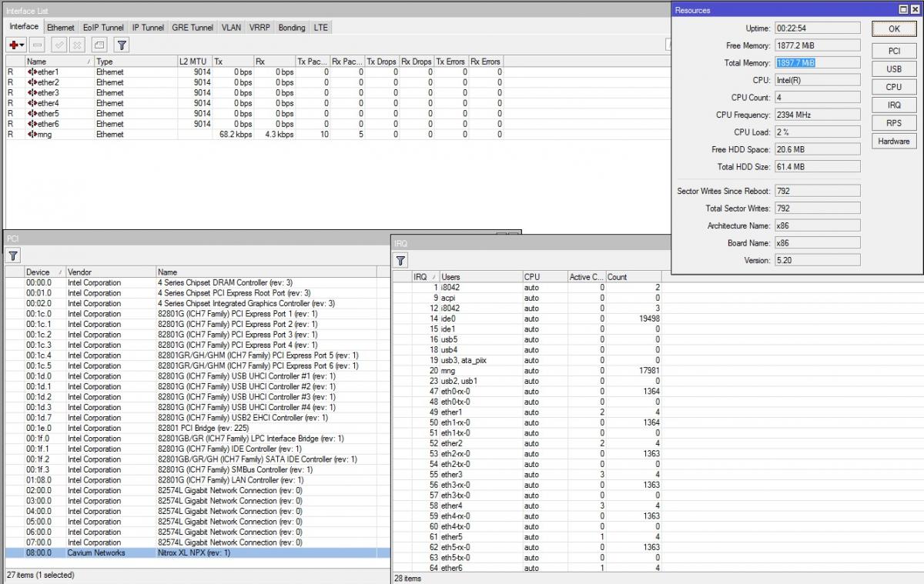
Task: Click the Hardware button in Resources
Action: (x=893, y=141)
